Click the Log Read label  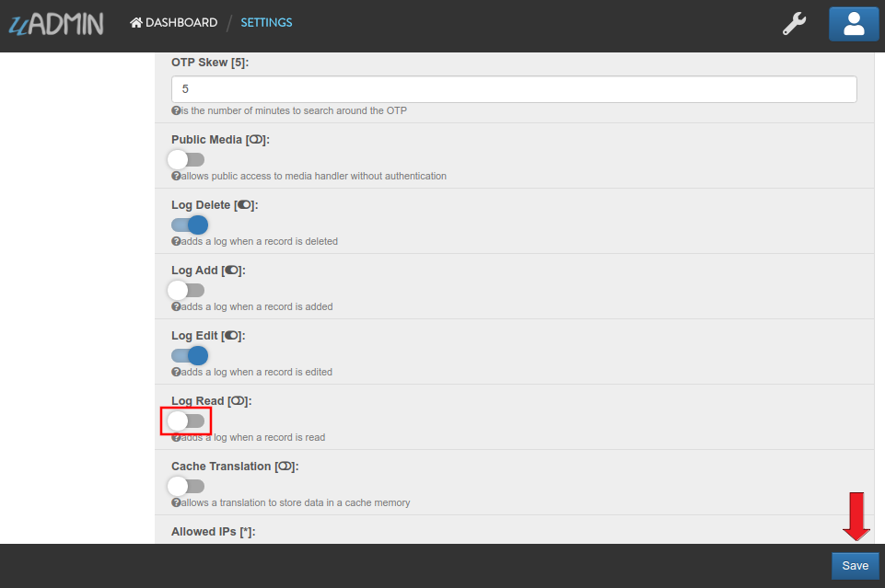point(212,401)
